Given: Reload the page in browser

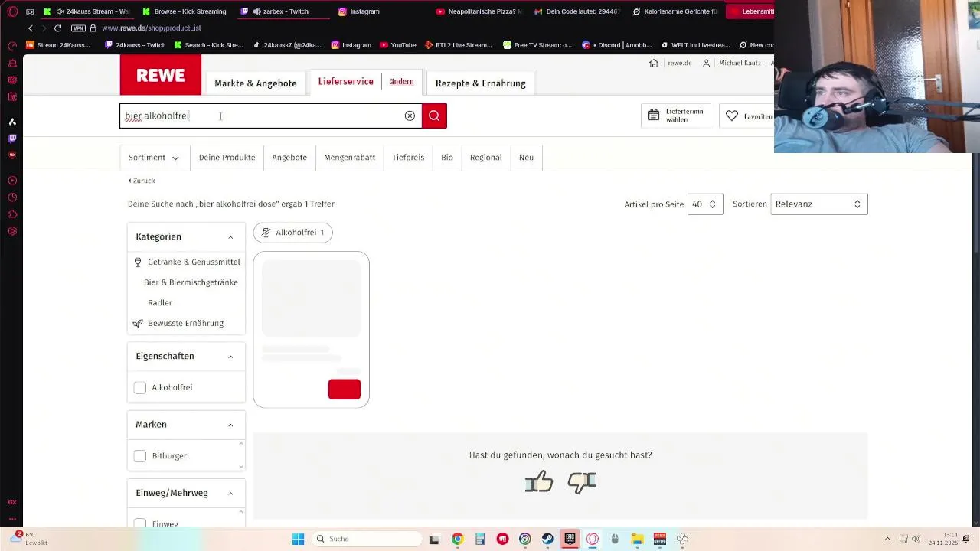Looking at the screenshot, I should (x=57, y=28).
